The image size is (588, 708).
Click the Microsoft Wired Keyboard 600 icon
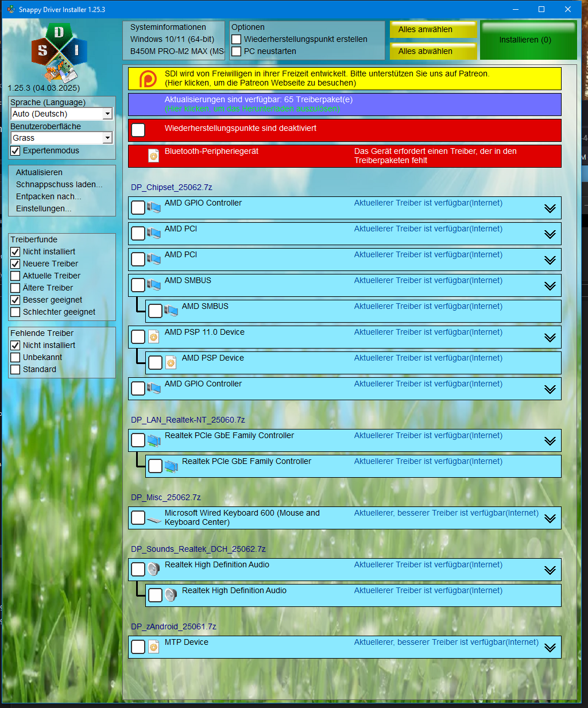[154, 520]
